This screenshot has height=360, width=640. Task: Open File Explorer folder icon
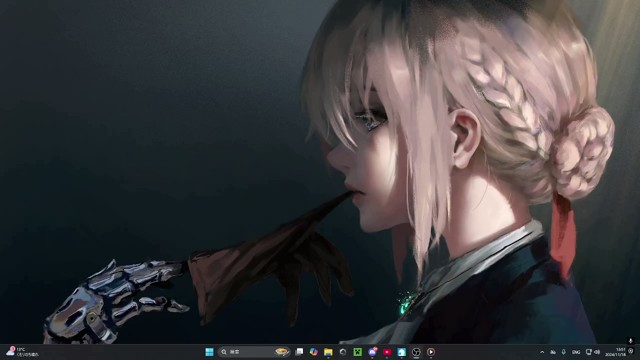tap(328, 352)
